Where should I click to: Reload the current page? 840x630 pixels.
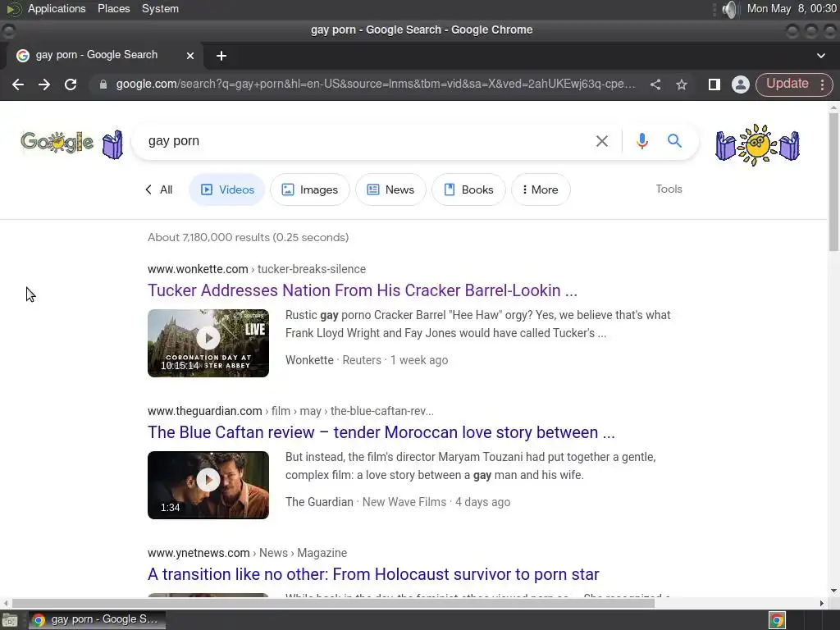71,84
